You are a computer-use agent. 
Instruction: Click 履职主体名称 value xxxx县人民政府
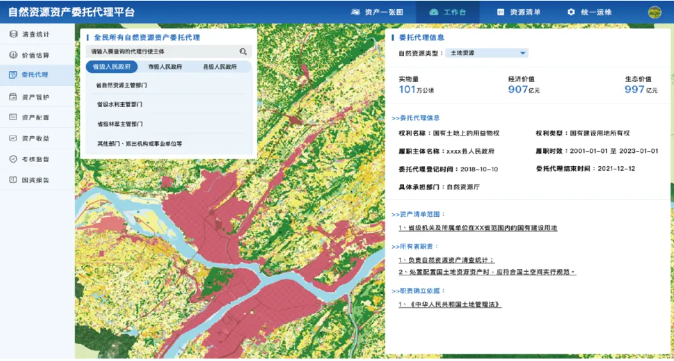pos(470,151)
